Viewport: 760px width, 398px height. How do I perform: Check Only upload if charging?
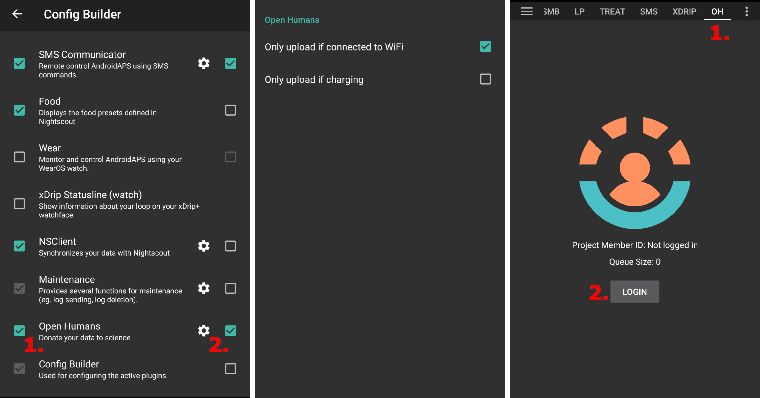click(x=485, y=79)
